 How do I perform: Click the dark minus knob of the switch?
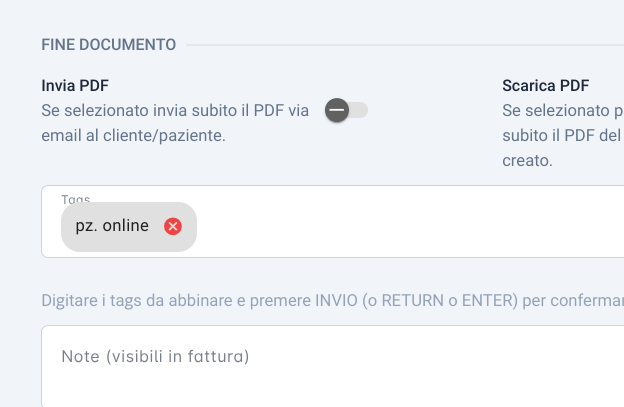pos(337,110)
